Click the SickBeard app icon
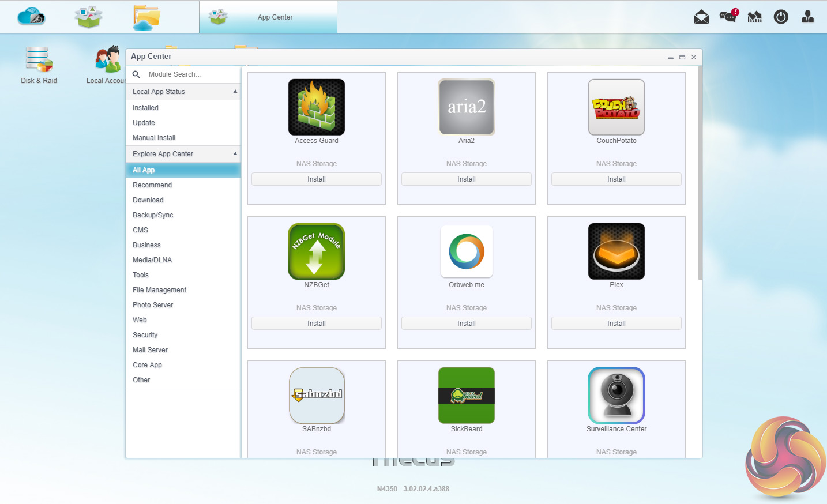The height and width of the screenshot is (504, 827). [x=467, y=396]
